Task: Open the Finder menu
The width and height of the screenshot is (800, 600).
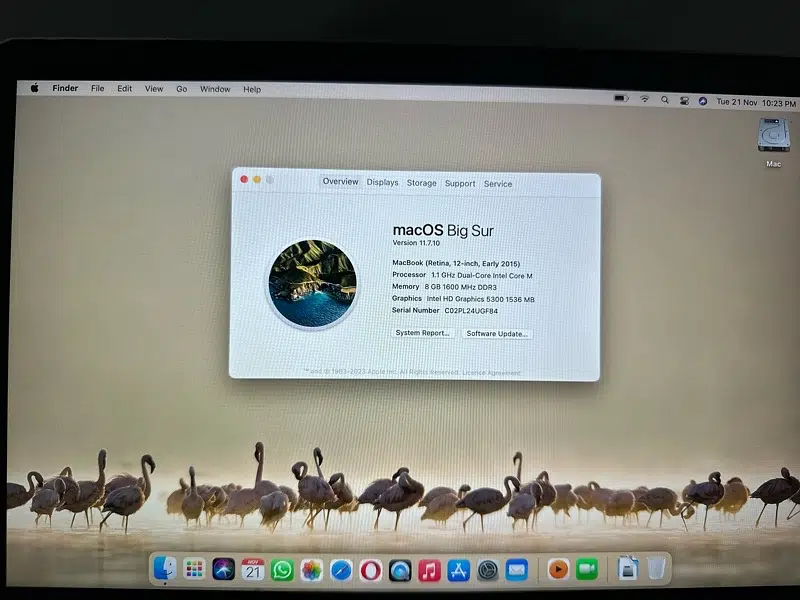Action: point(65,88)
